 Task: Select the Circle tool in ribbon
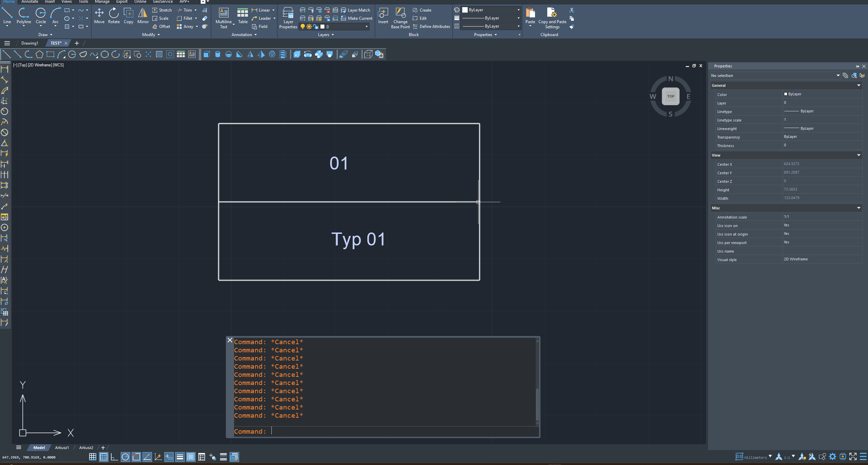[x=40, y=16]
